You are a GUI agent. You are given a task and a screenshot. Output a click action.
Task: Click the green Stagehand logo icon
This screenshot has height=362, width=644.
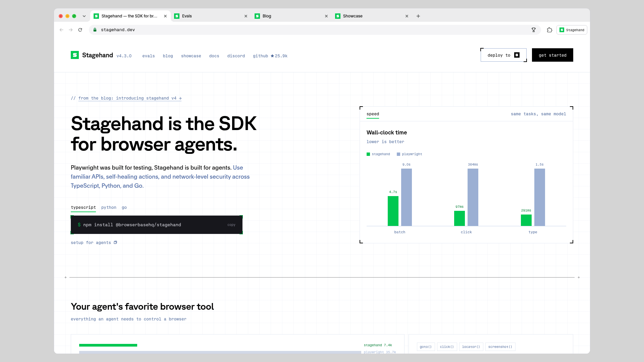pos(75,55)
